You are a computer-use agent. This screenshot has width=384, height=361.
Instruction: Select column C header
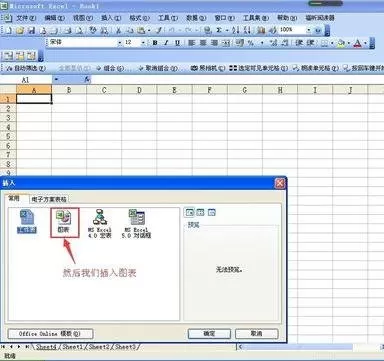(x=104, y=90)
